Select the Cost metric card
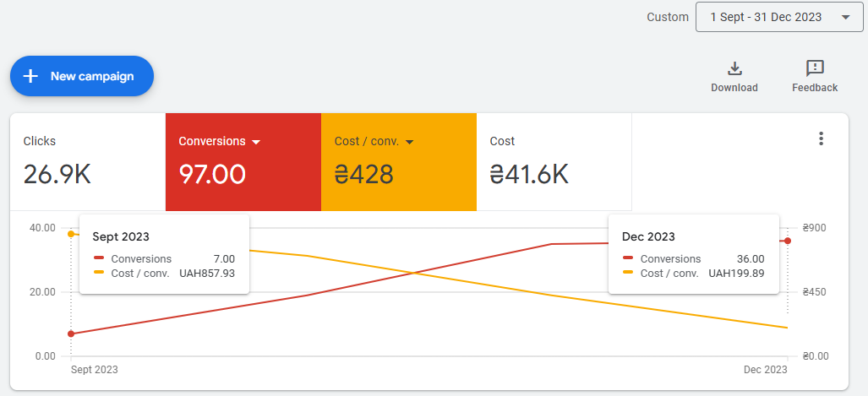This screenshot has height=396, width=868. [x=554, y=162]
